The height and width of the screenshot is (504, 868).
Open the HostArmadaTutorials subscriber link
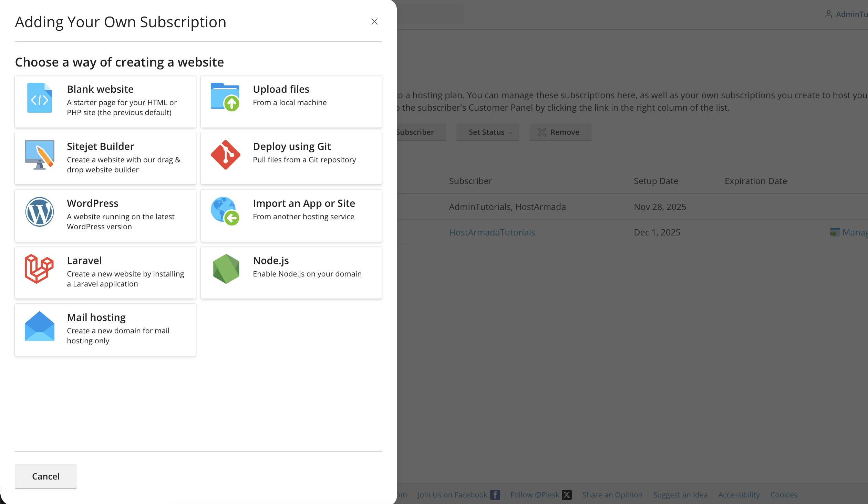tap(492, 232)
